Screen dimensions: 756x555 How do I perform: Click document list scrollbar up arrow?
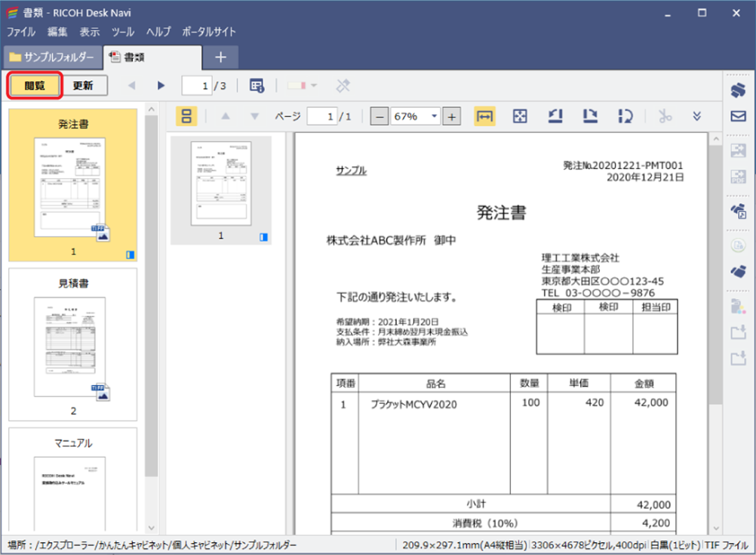[x=152, y=109]
